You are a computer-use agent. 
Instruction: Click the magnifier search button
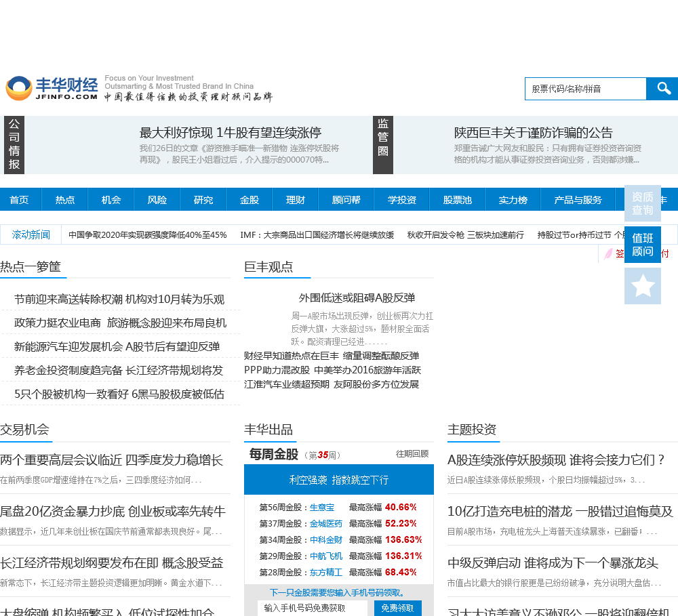click(x=662, y=89)
